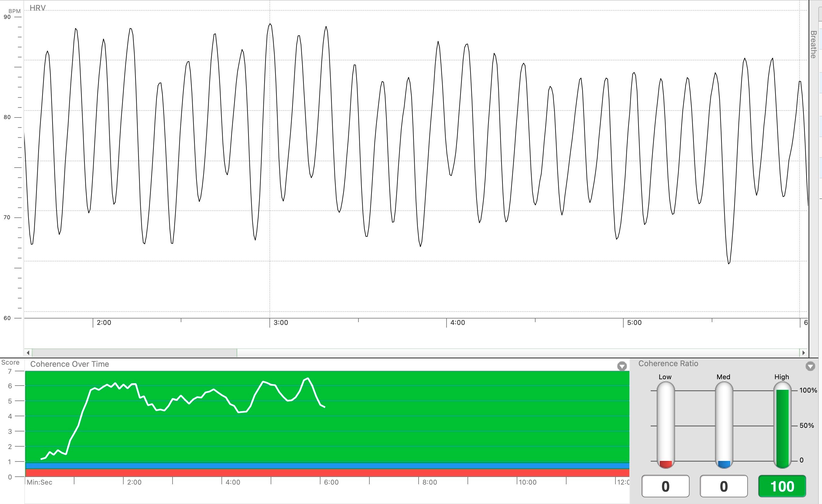Click the HRV title label on the chart
The height and width of the screenshot is (504, 822).
tap(38, 8)
